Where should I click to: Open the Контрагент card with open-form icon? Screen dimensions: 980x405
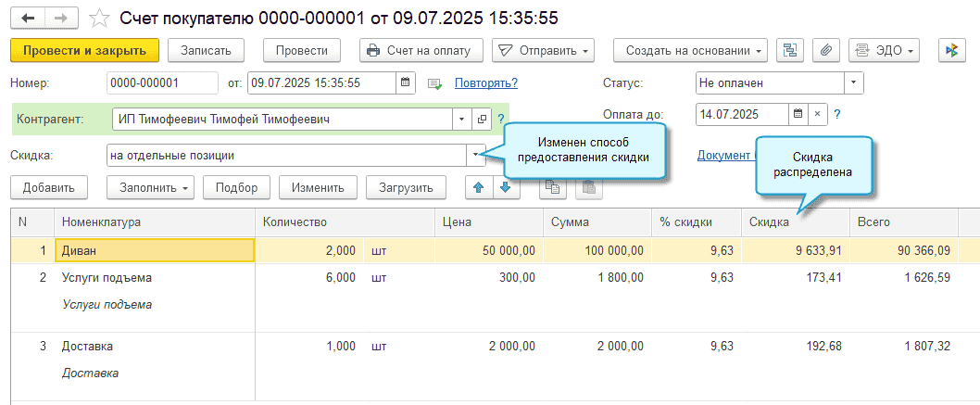coord(482,120)
